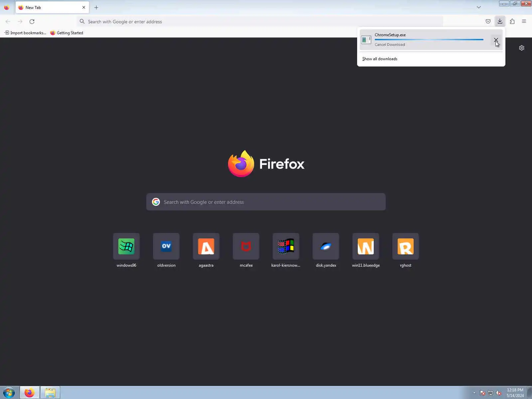Image resolution: width=532 pixels, height=399 pixels.
Task: Open new tab personalize gear icon
Action: [522, 48]
